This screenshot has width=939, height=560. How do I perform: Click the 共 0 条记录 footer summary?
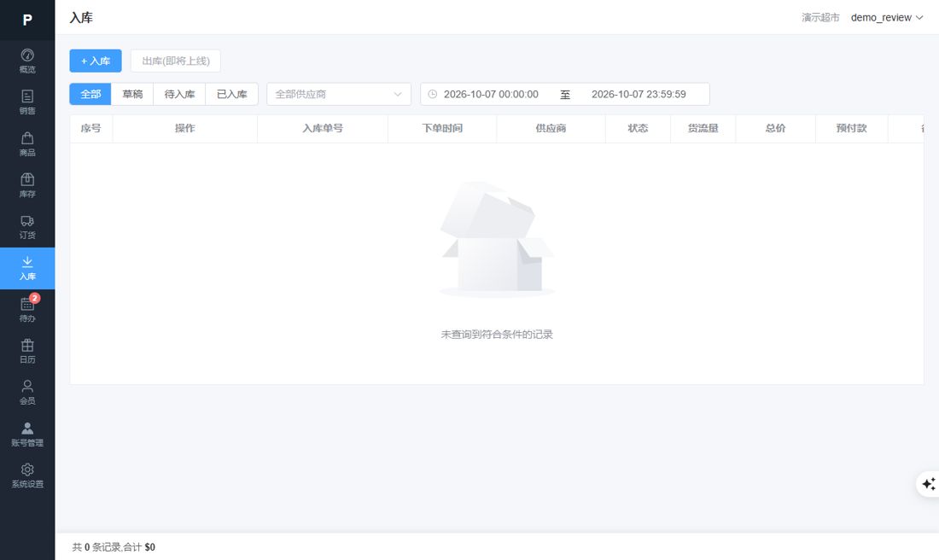114,547
